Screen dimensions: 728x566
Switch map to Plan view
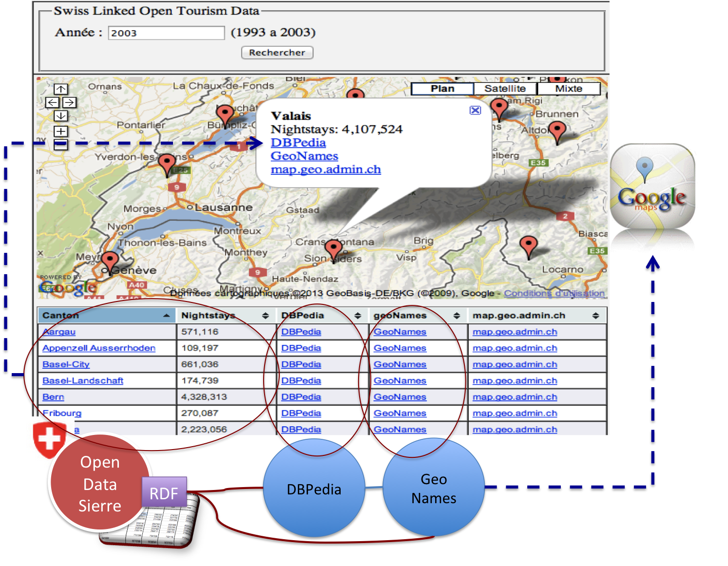tap(442, 89)
